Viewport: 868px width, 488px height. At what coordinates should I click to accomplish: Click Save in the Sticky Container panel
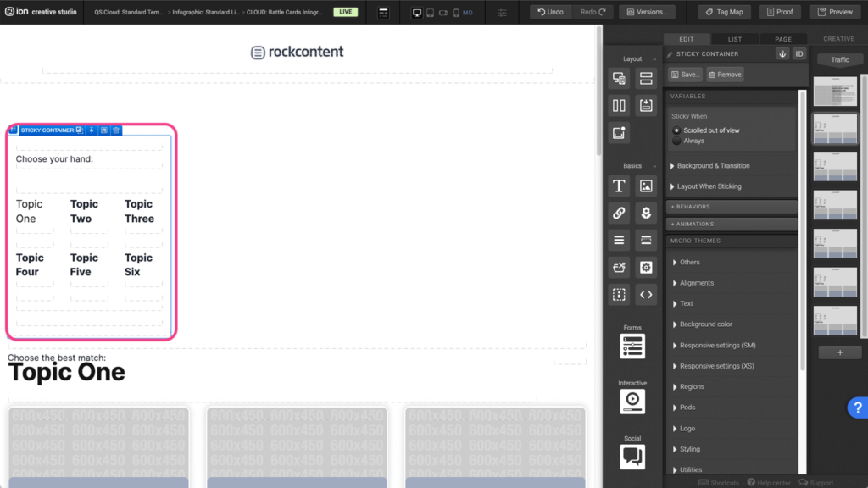click(x=685, y=75)
